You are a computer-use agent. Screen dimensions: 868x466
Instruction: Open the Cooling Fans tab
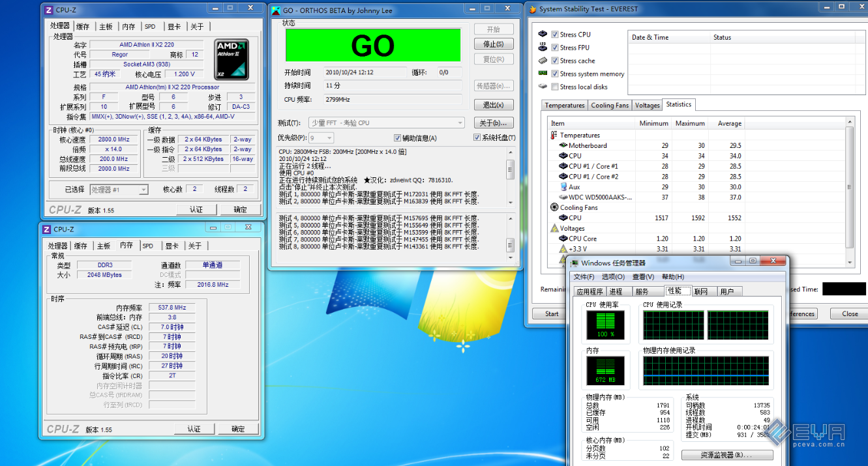tap(610, 105)
